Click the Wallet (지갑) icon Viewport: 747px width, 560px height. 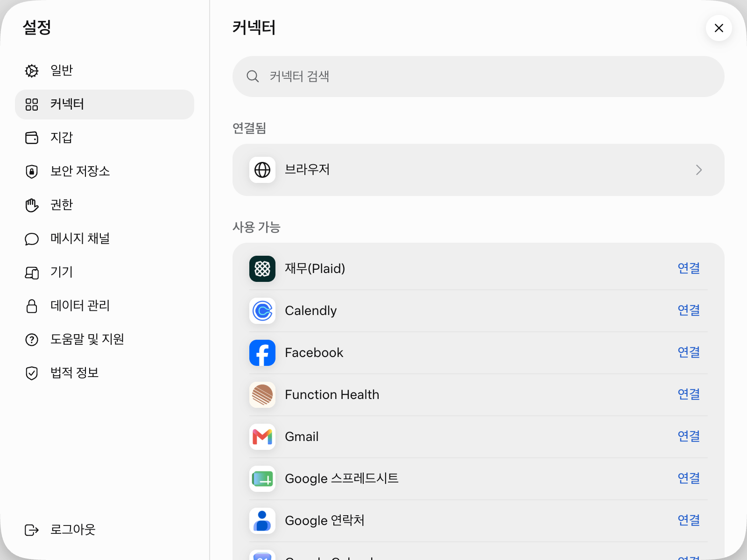pyautogui.click(x=32, y=138)
